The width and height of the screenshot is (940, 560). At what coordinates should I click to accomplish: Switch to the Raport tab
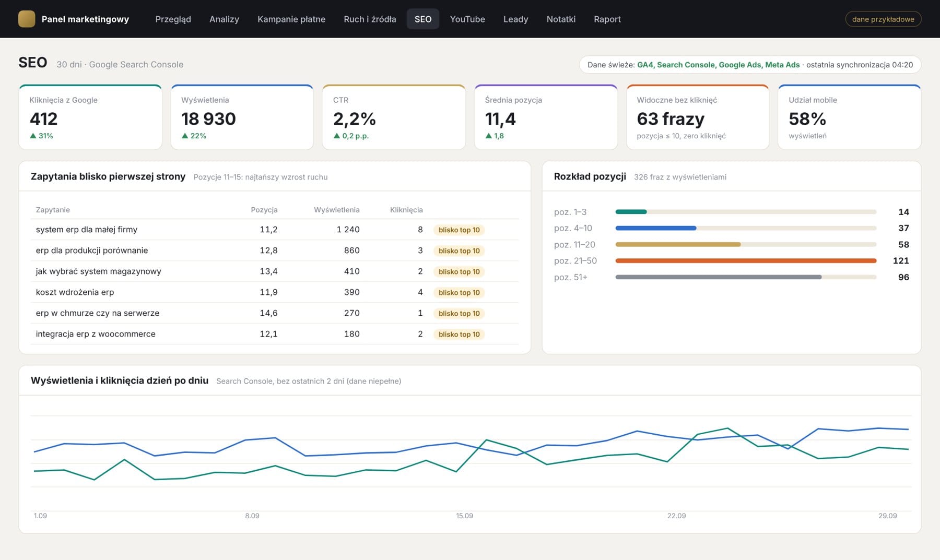[607, 19]
